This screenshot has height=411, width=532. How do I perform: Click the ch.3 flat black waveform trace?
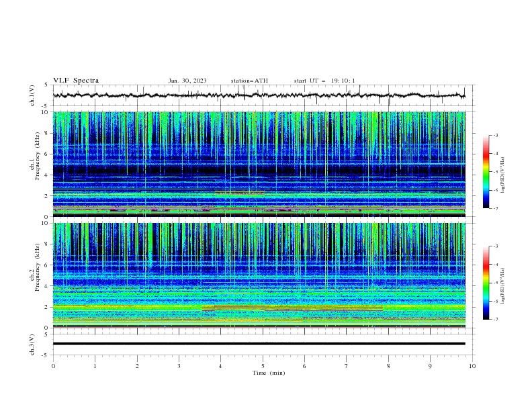(x=259, y=344)
